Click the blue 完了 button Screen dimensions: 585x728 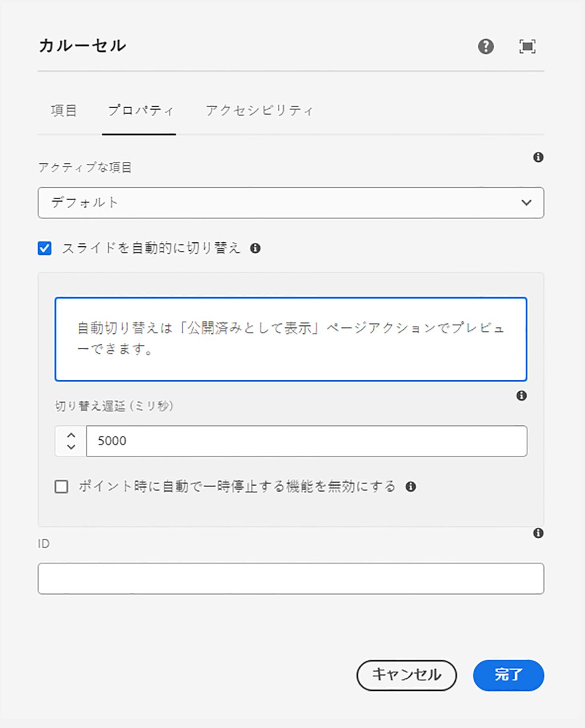508,675
